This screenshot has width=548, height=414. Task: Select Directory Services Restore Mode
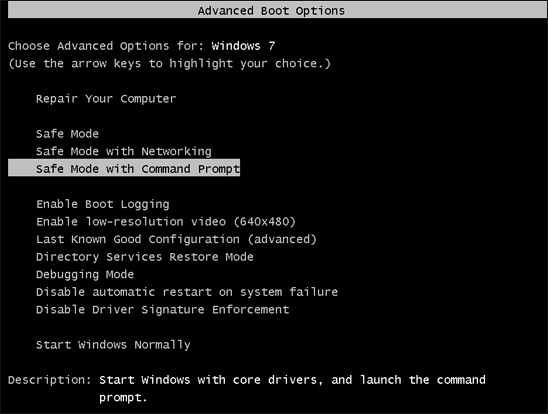(145, 257)
